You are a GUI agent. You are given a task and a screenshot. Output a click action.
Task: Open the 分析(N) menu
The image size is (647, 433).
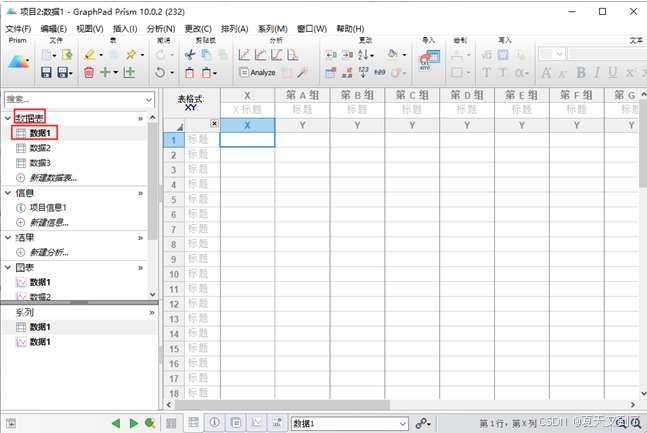161,29
